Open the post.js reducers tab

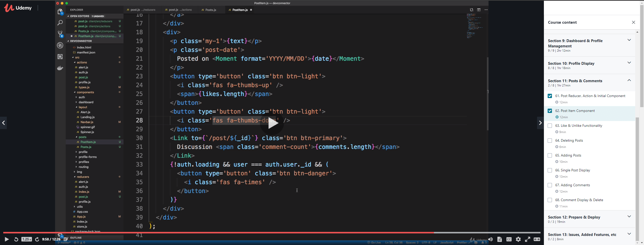tap(141, 10)
